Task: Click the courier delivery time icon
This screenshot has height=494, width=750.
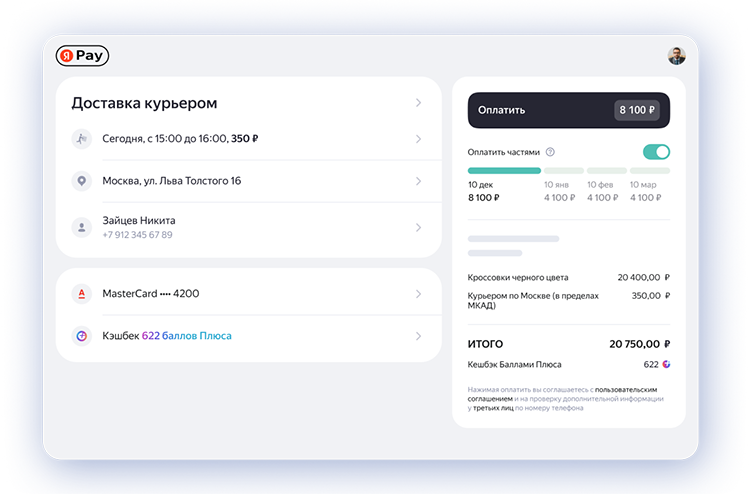Action: click(82, 139)
